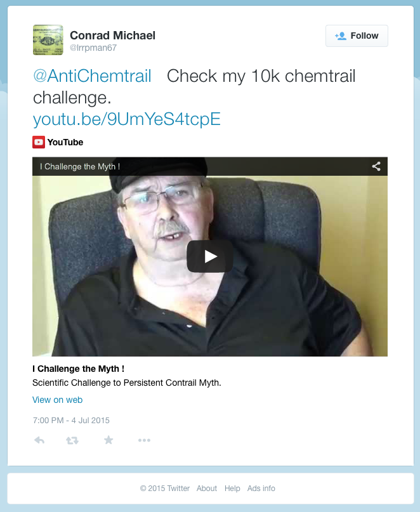This screenshot has height=512, width=420.
Task: Click the @lrrpman67 handle
Action: (93, 48)
